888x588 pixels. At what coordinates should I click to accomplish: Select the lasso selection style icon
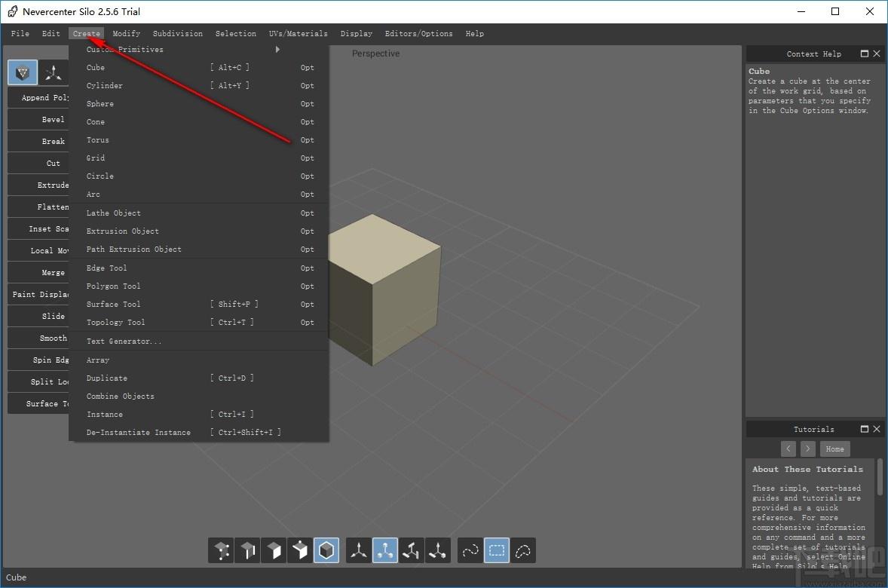pos(522,550)
